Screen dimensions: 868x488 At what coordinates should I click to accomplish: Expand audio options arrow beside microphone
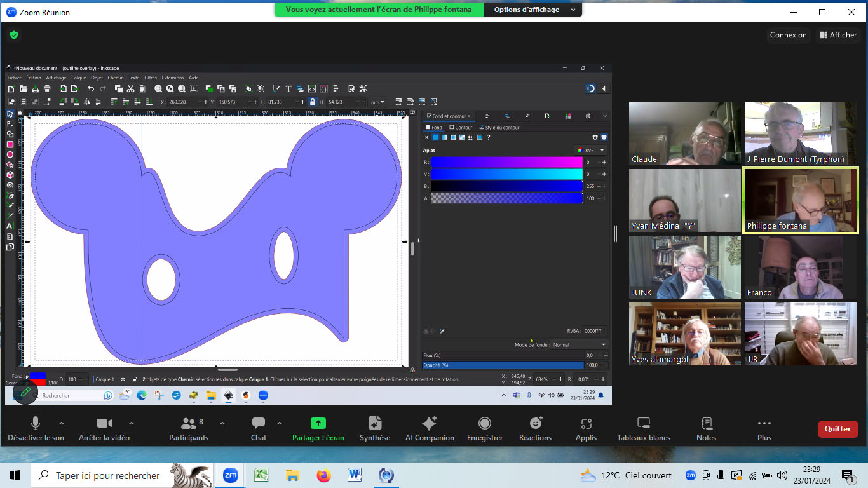tap(62, 423)
